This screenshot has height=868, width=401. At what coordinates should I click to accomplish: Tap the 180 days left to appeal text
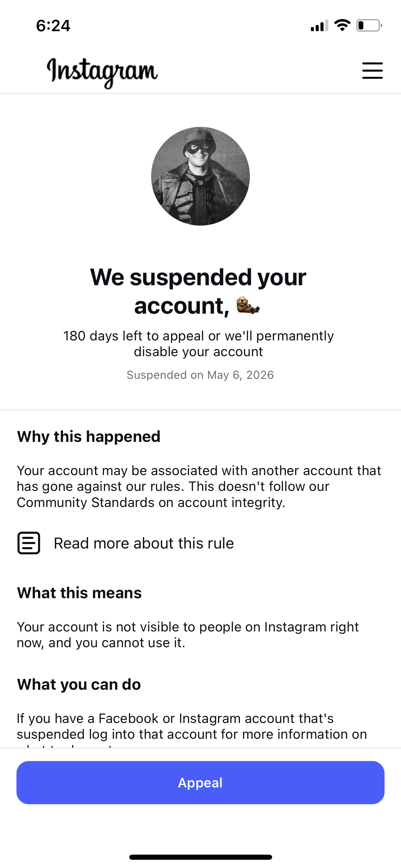(198, 344)
